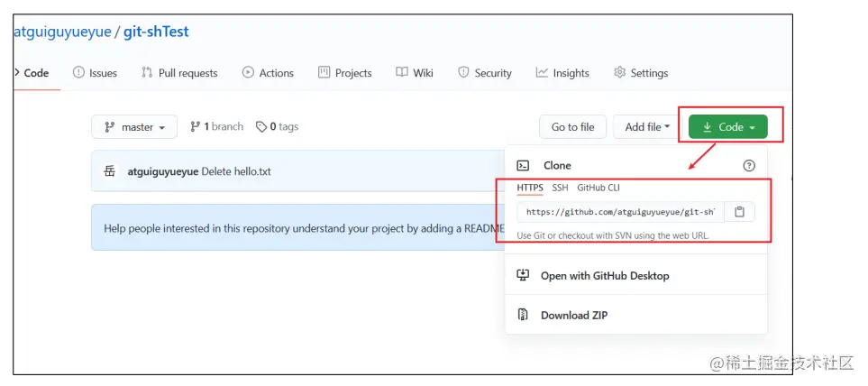This screenshot has height=386, width=868.
Task: Click the clone help question mark icon
Action: point(749,166)
